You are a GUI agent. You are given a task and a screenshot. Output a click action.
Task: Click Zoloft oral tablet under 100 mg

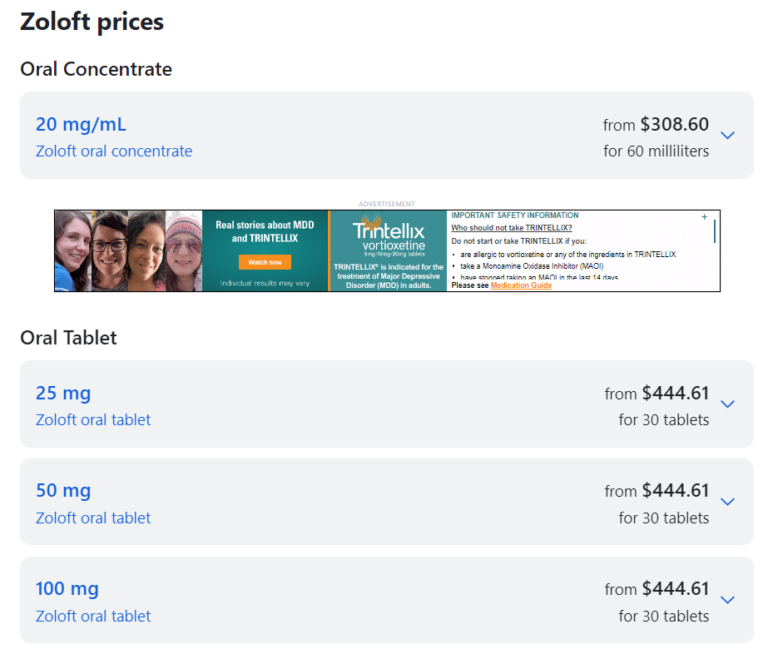click(x=93, y=616)
